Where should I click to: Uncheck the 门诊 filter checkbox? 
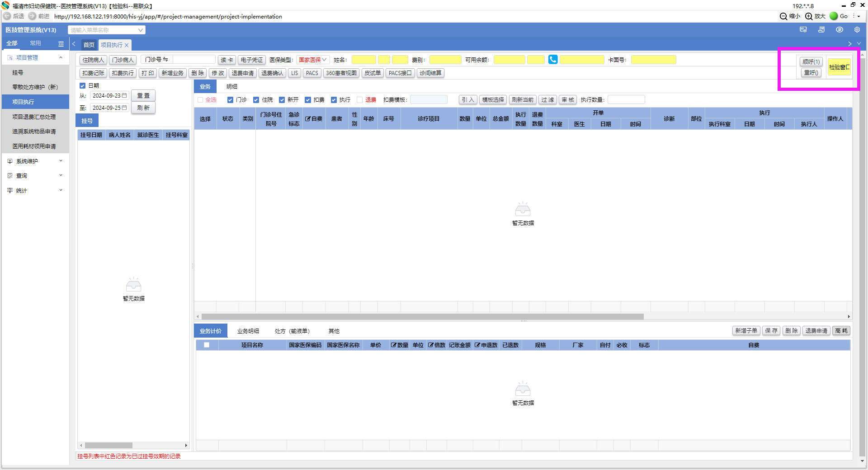pos(231,100)
